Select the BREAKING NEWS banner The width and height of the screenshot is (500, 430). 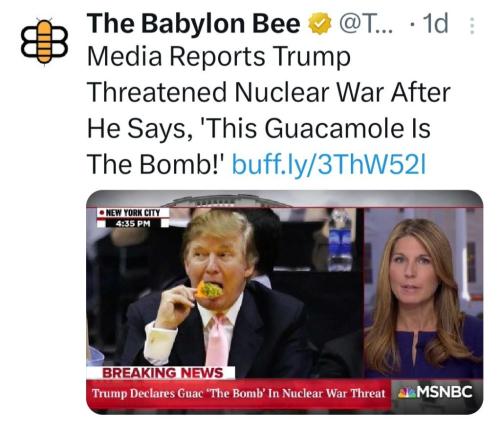tap(161, 373)
